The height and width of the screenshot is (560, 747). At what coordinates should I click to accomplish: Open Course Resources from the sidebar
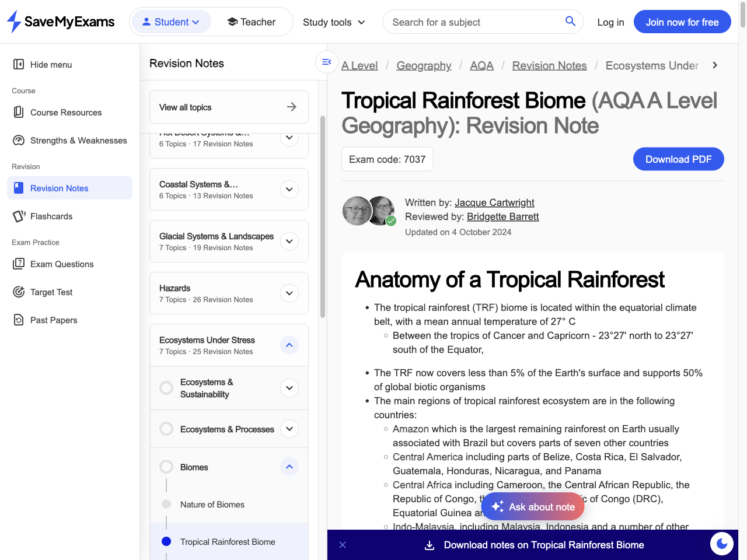(19, 112)
